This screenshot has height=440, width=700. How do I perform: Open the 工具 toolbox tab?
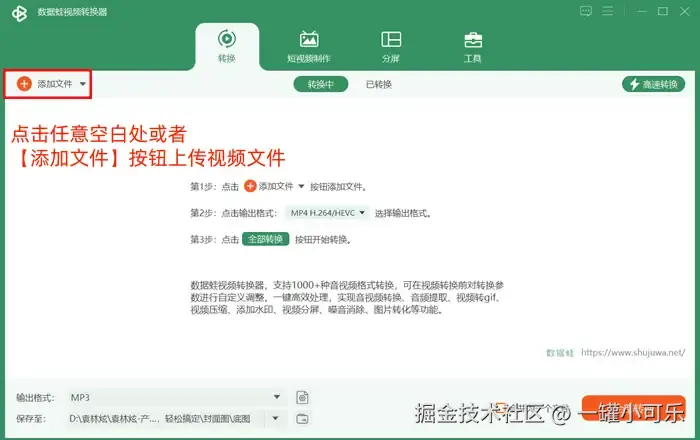pyautogui.click(x=472, y=46)
